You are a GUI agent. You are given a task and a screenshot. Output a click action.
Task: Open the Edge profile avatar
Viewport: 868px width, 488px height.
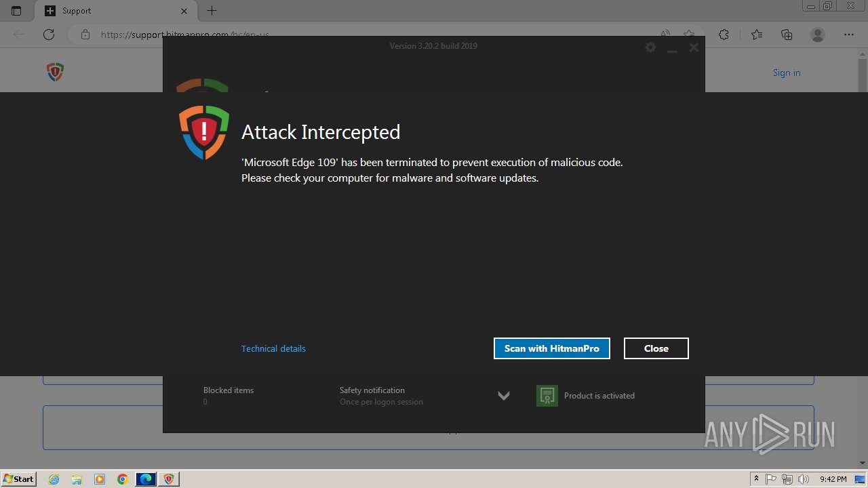(818, 35)
